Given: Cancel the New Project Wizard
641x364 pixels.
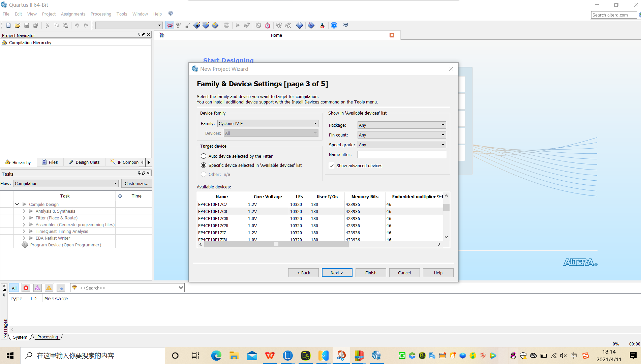Looking at the screenshot, I should pyautogui.click(x=404, y=272).
